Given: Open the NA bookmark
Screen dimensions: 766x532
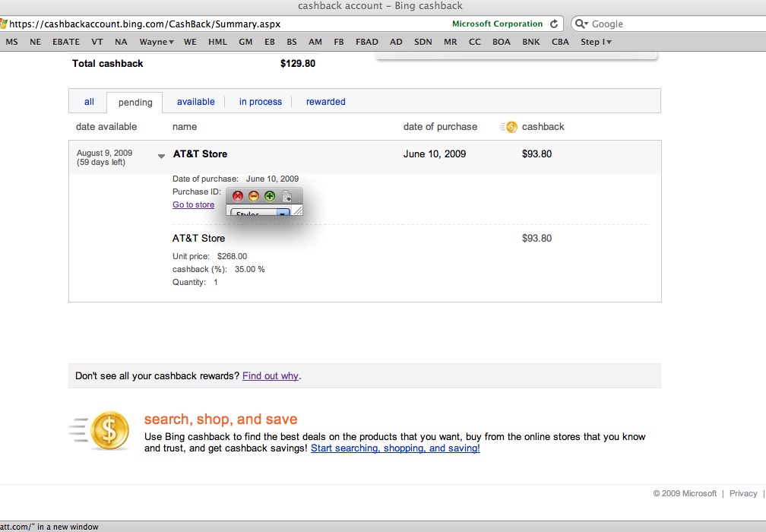Looking at the screenshot, I should coord(121,42).
